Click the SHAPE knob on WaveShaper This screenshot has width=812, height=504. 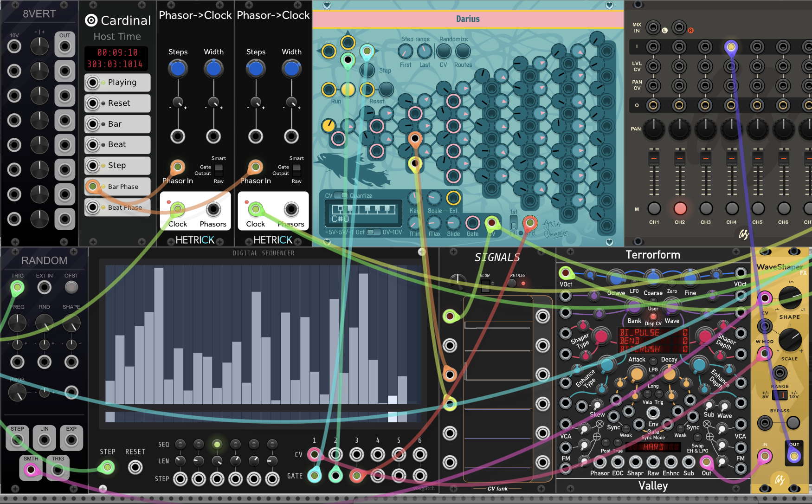click(x=790, y=298)
